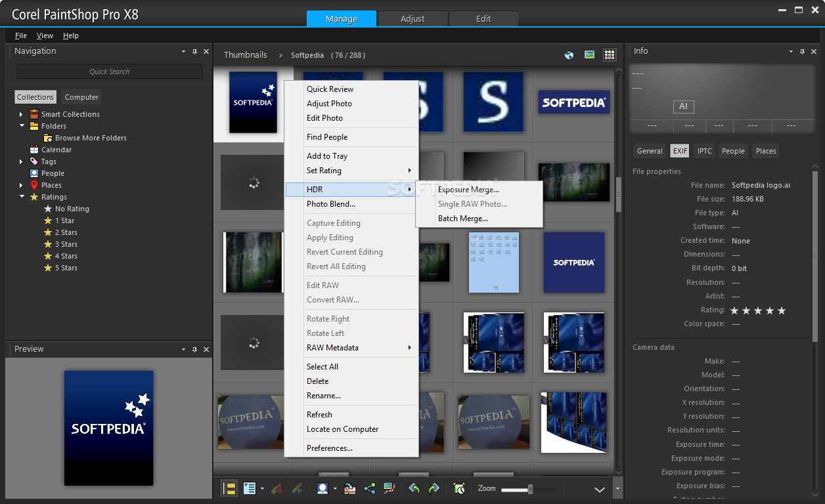The height and width of the screenshot is (504, 825).
Task: Expand the Tags tree node
Action: click(21, 161)
